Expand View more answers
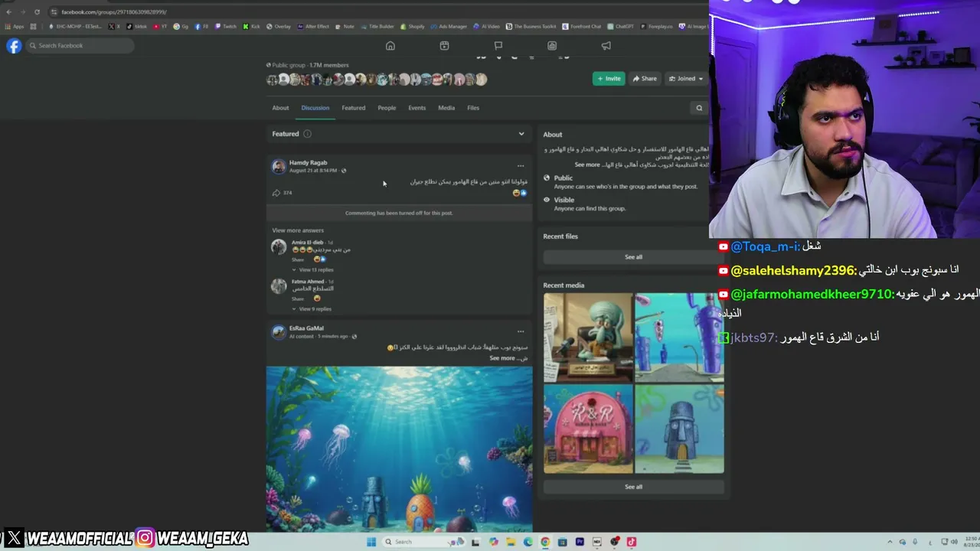 pyautogui.click(x=298, y=230)
